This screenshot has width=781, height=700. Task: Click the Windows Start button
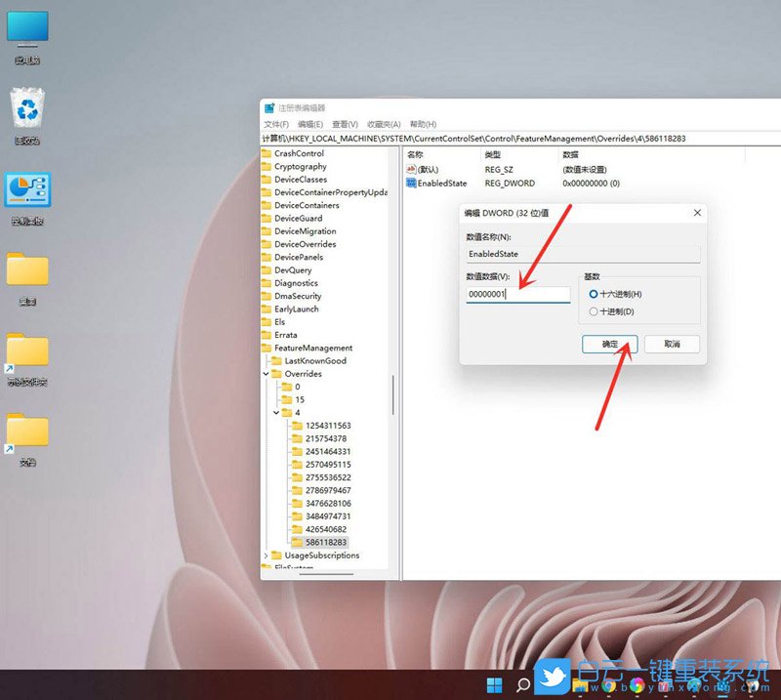(x=494, y=683)
